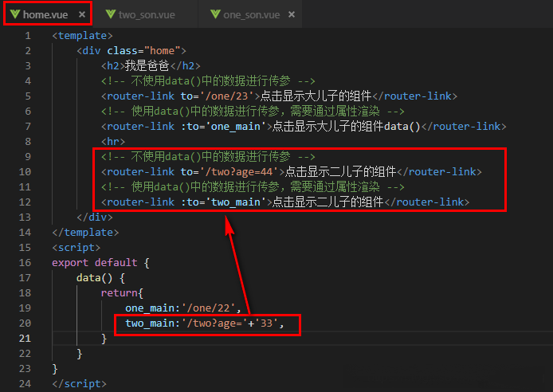Open the two_son.vue tab
553x392 pixels.
[x=147, y=15]
